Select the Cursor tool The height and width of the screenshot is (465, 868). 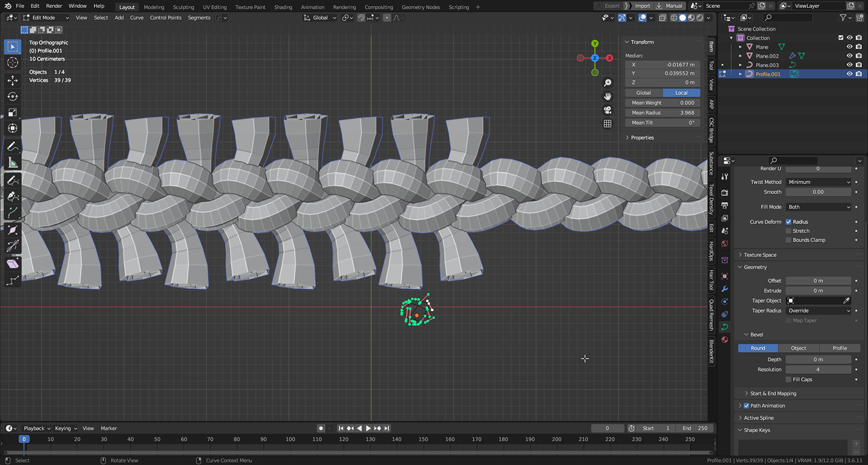pyautogui.click(x=12, y=63)
